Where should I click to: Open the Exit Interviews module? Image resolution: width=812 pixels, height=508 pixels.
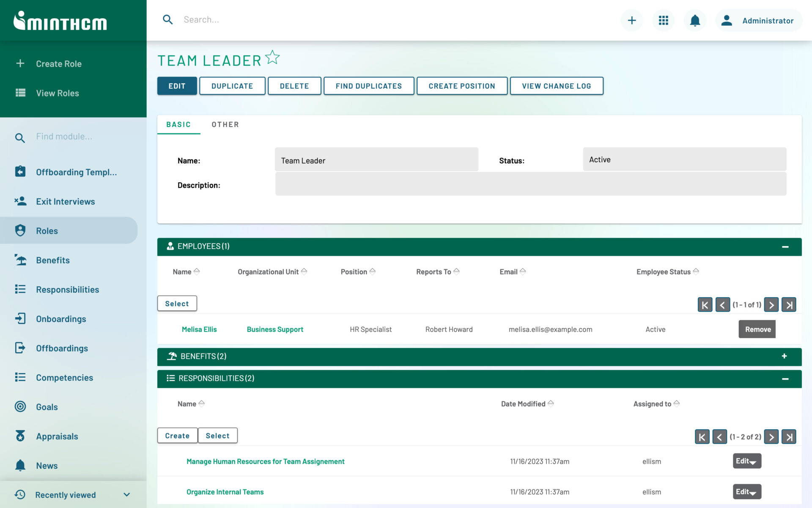(65, 201)
